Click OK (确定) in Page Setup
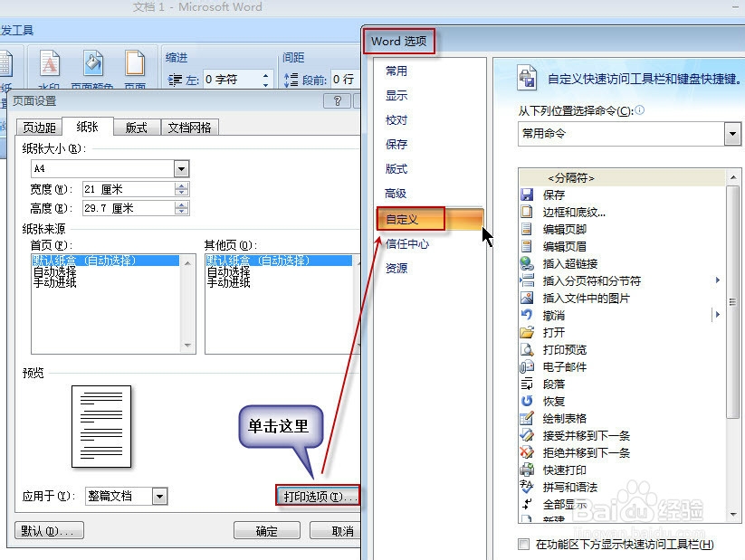Image resolution: width=745 pixels, height=560 pixels. pos(267,530)
